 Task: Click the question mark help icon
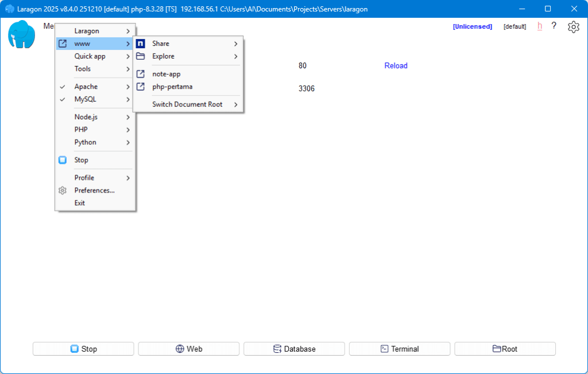pos(554,26)
